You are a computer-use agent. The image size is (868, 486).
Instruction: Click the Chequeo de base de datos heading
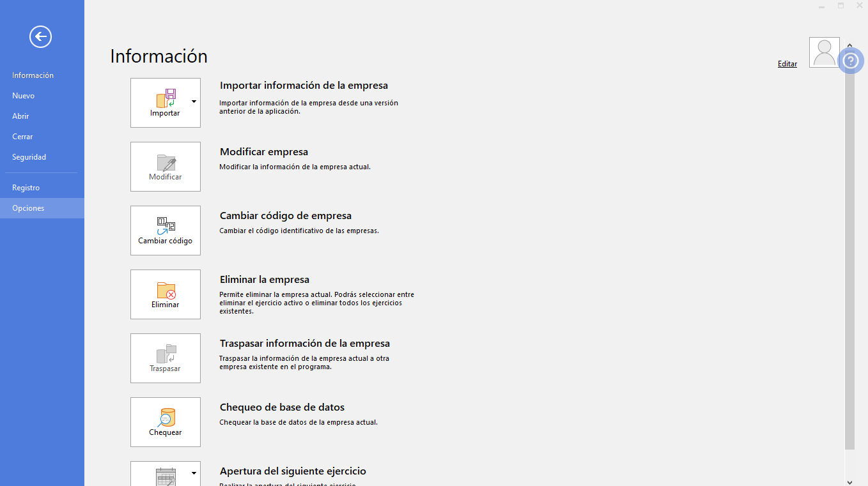pyautogui.click(x=283, y=407)
